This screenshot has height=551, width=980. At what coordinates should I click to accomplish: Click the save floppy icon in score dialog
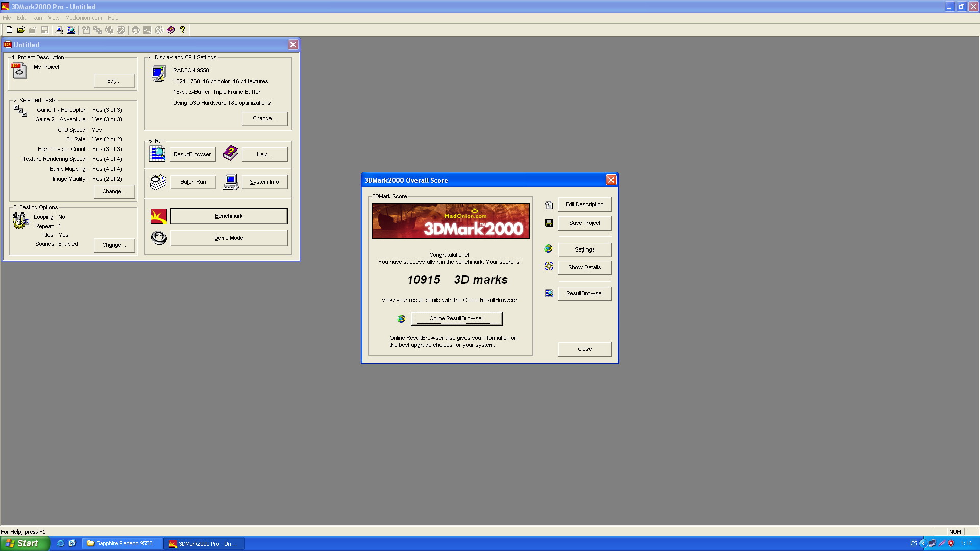[549, 223]
